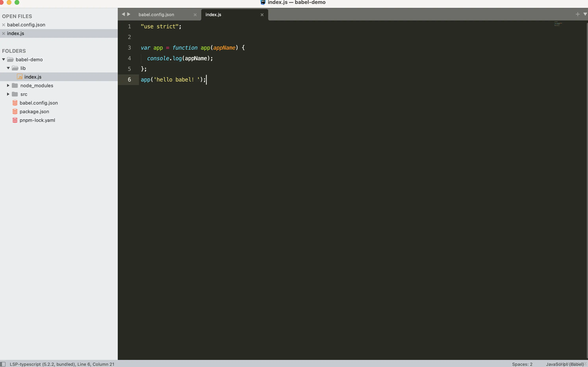Close the index.js tab
Image resolution: width=588 pixels, height=367 pixels.
(x=262, y=15)
